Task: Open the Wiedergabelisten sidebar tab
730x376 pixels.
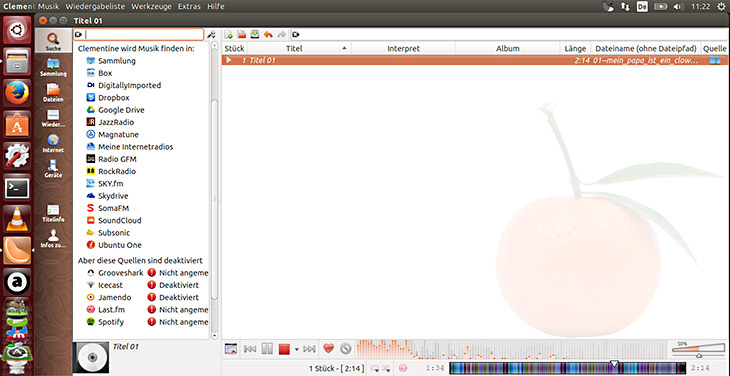Action: click(53, 118)
